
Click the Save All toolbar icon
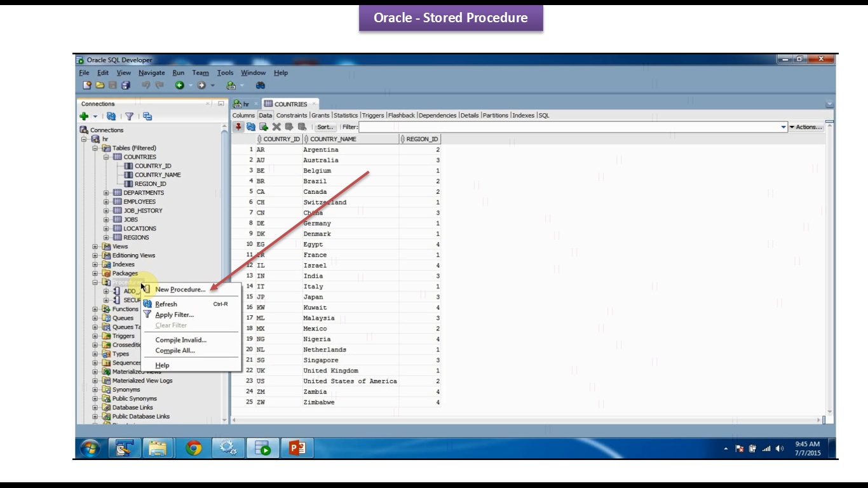point(125,85)
